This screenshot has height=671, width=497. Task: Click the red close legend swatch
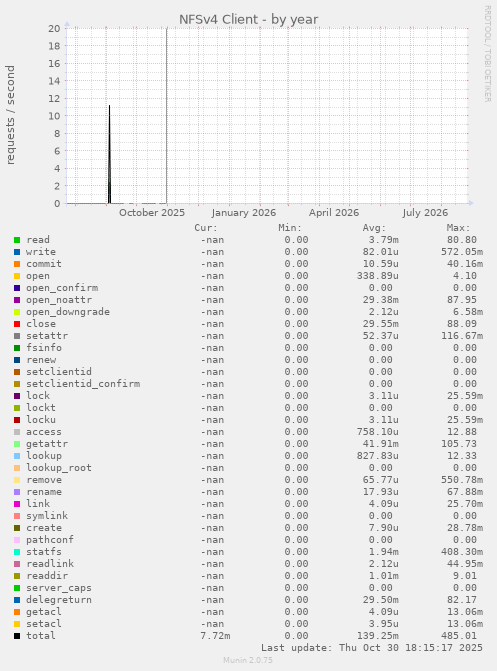pyautogui.click(x=17, y=324)
